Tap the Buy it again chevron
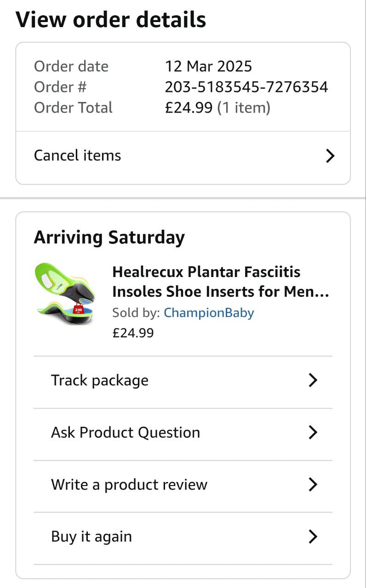This screenshot has width=366, height=588. click(x=313, y=536)
